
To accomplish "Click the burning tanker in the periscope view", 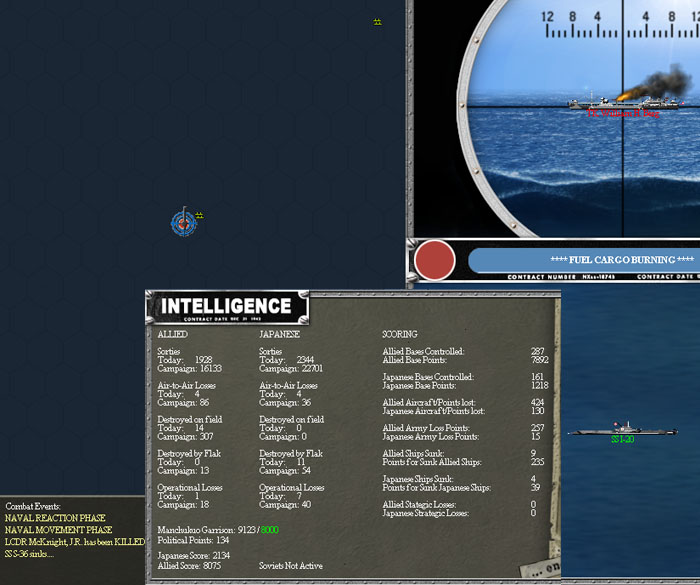I will pos(624,103).
